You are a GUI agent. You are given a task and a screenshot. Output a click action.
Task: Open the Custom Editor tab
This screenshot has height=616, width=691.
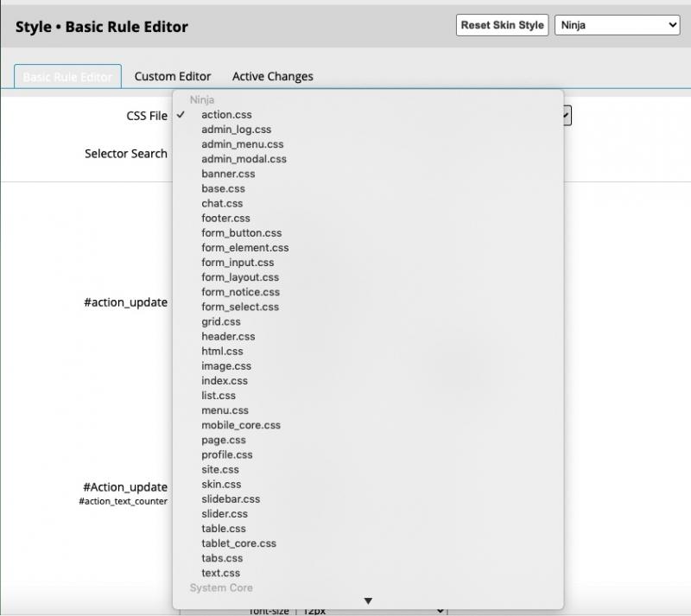[x=173, y=76]
